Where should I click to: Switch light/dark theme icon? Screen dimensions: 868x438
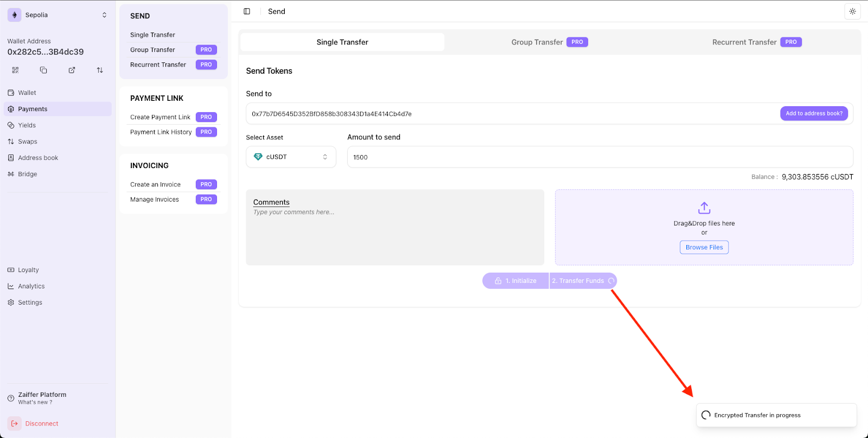pos(852,11)
